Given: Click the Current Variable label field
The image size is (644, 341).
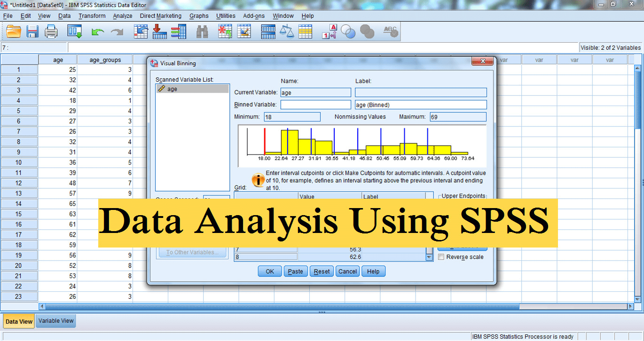Looking at the screenshot, I should 421,93.
